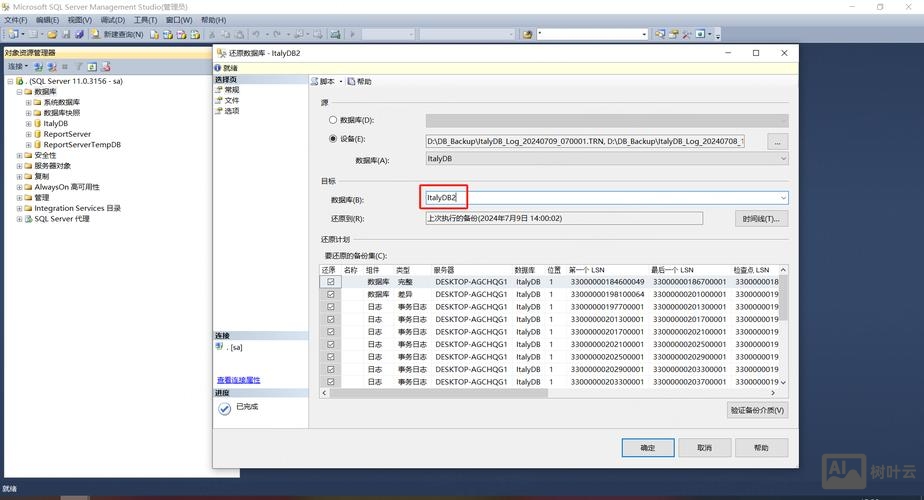Toggle restore checkbox for the differential (差异) backup
Image resolution: width=924 pixels, height=500 pixels.
[330, 294]
